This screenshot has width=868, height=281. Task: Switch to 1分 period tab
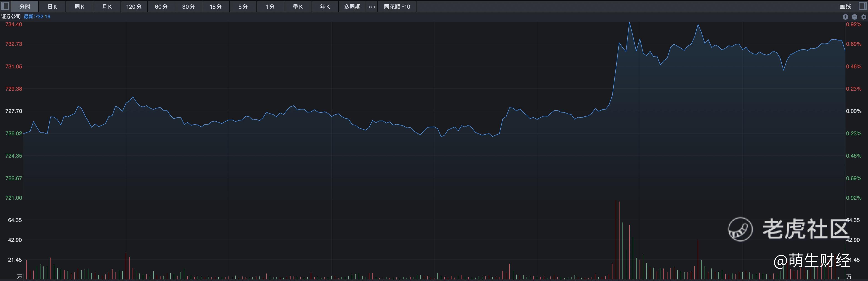[x=270, y=6]
